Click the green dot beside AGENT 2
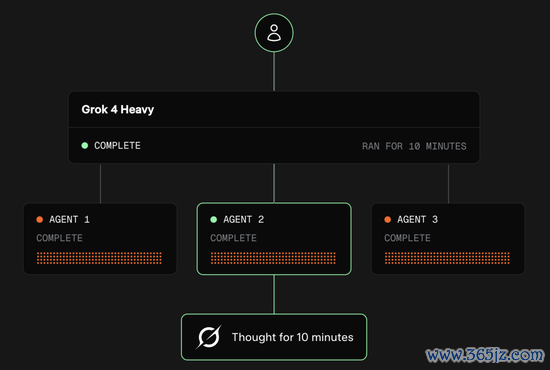This screenshot has width=550, height=370. click(x=214, y=220)
